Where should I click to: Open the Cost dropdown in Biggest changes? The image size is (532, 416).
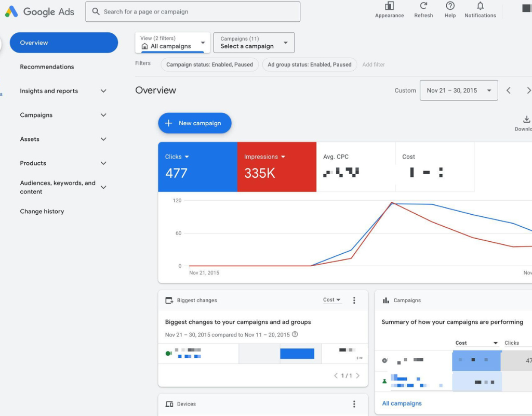pyautogui.click(x=331, y=300)
